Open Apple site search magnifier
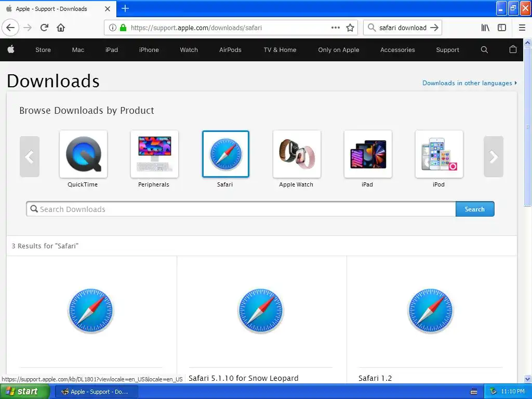The width and height of the screenshot is (532, 399). (x=484, y=49)
